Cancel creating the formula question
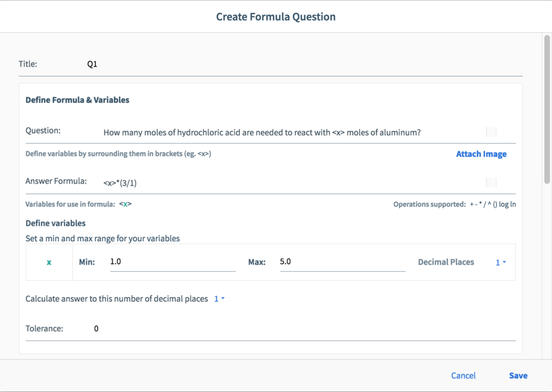 (463, 375)
